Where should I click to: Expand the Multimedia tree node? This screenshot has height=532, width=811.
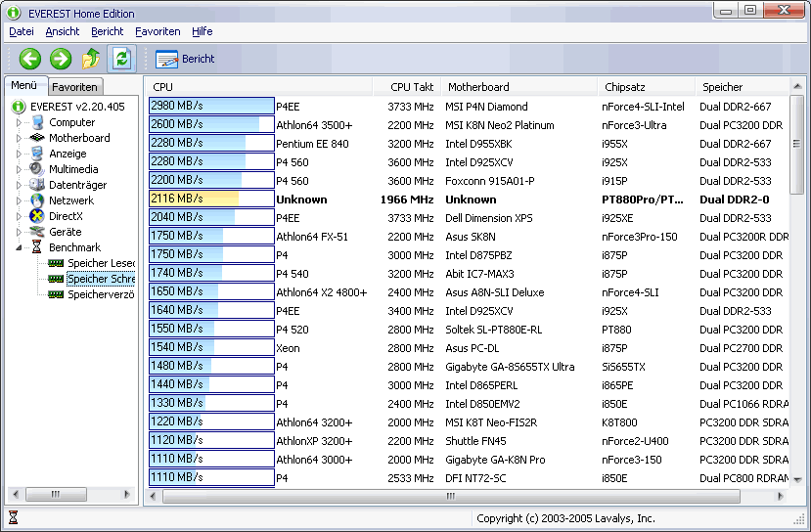pyautogui.click(x=20, y=169)
